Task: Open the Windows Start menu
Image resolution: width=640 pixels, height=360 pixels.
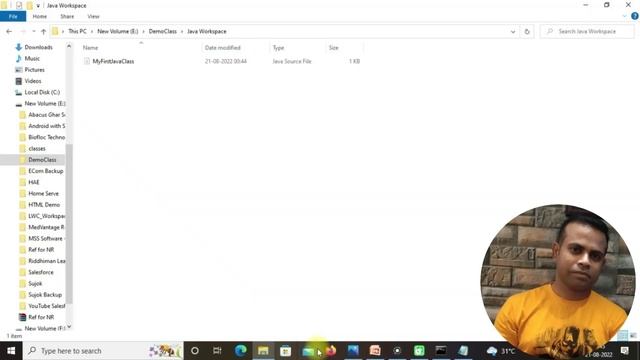Action: tap(11, 351)
